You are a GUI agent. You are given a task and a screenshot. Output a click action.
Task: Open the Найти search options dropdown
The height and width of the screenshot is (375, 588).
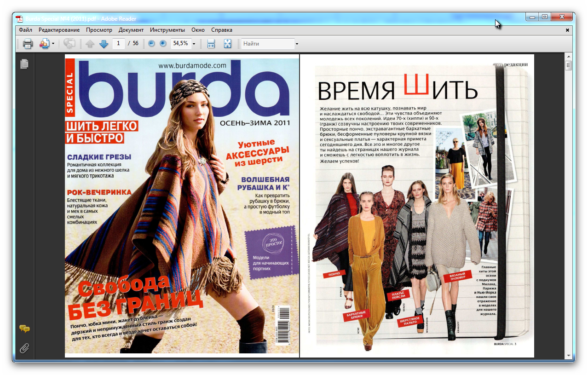point(297,44)
